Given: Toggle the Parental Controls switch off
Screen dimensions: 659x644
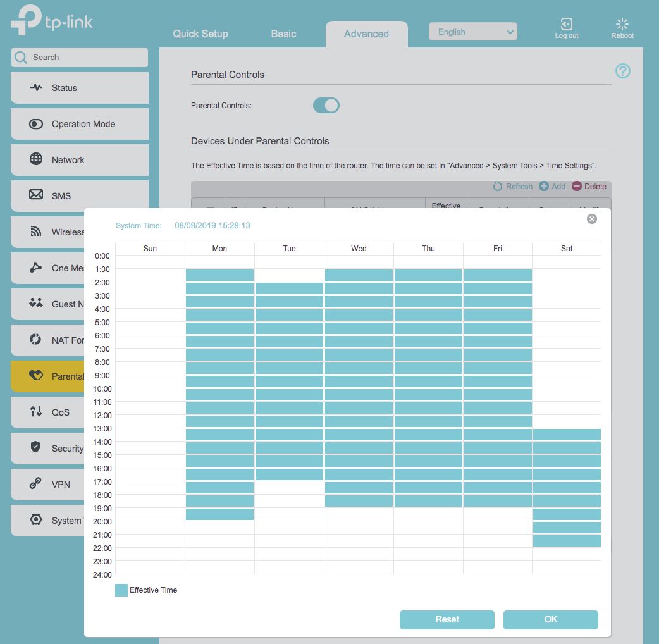Looking at the screenshot, I should (x=326, y=105).
